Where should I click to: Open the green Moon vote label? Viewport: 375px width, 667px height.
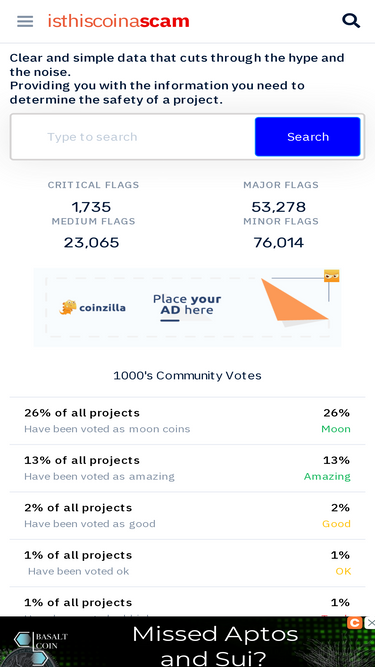336,429
